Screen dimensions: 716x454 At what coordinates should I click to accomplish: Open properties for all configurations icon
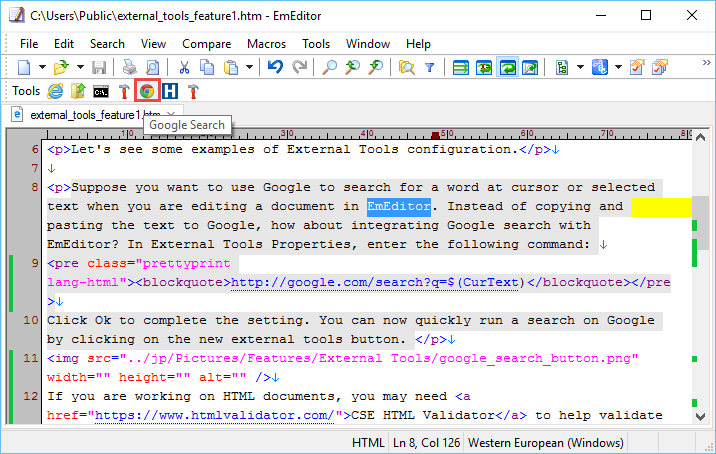[x=660, y=68]
